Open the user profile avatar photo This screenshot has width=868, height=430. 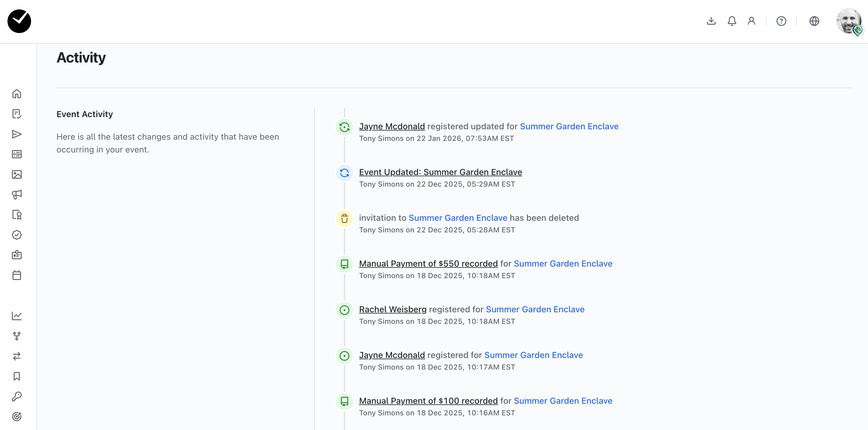[x=848, y=22]
